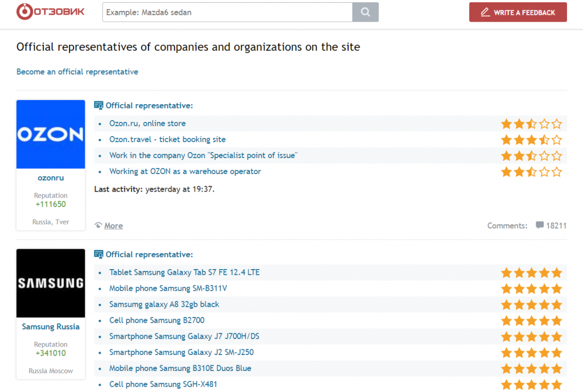The height and width of the screenshot is (392, 583).
Task: Click star rating for Samsung B310E Duos Blue
Action: point(531,369)
